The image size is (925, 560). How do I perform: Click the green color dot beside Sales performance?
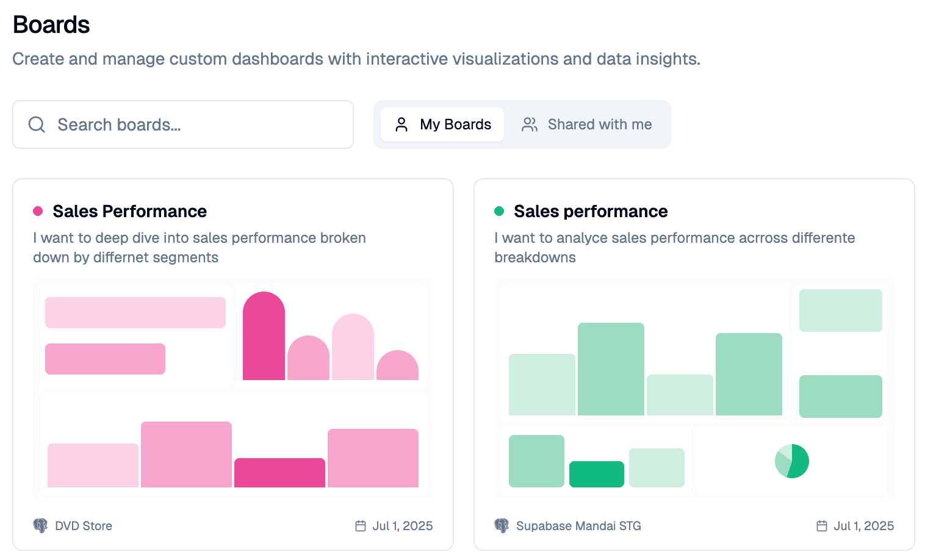499,211
